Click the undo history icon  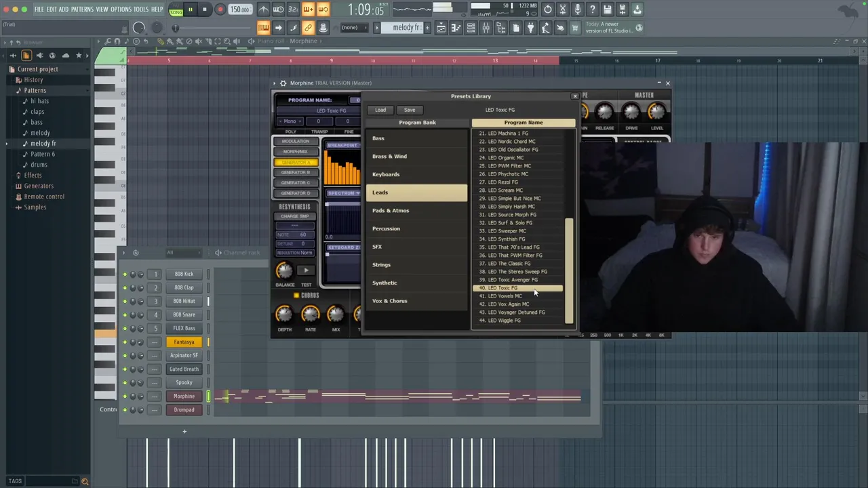pos(548,9)
